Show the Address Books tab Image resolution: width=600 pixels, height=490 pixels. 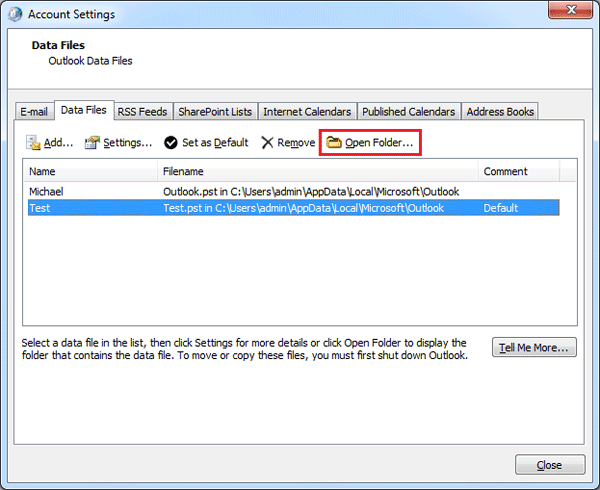tap(500, 112)
